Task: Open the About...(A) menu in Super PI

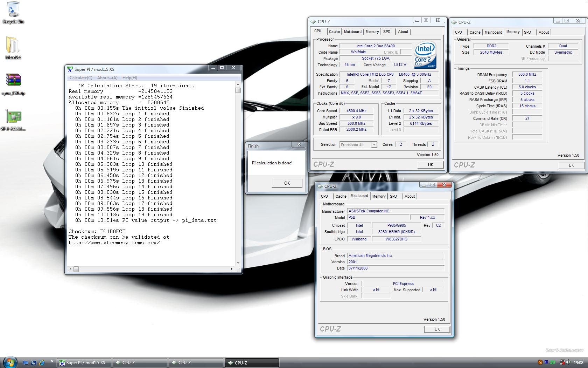Action: click(x=107, y=78)
